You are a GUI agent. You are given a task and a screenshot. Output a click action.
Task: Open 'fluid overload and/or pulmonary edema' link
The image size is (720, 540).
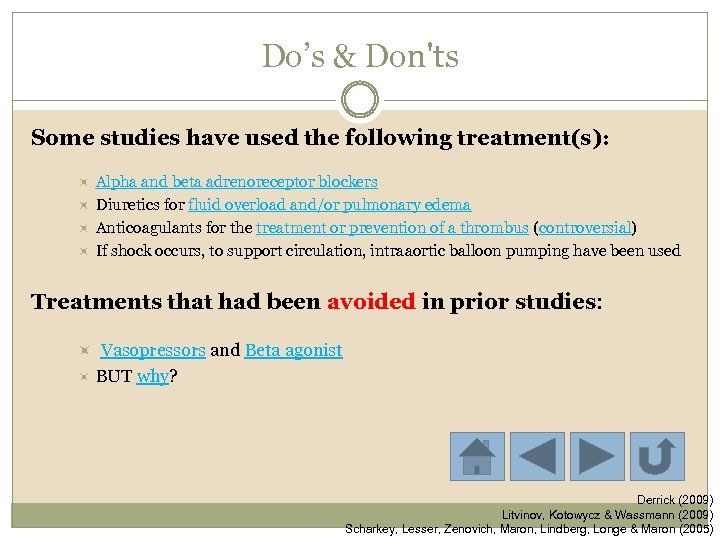click(330, 205)
